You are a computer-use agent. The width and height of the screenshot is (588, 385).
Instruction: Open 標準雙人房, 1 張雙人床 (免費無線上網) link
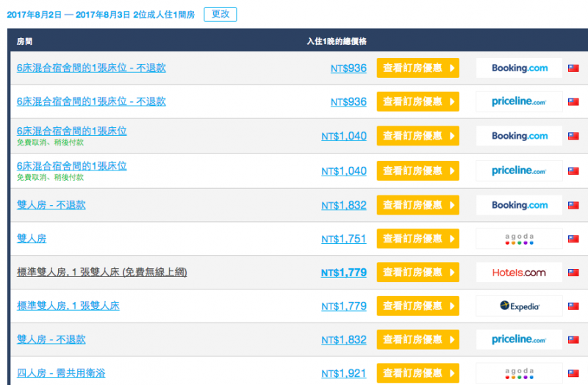pos(101,272)
